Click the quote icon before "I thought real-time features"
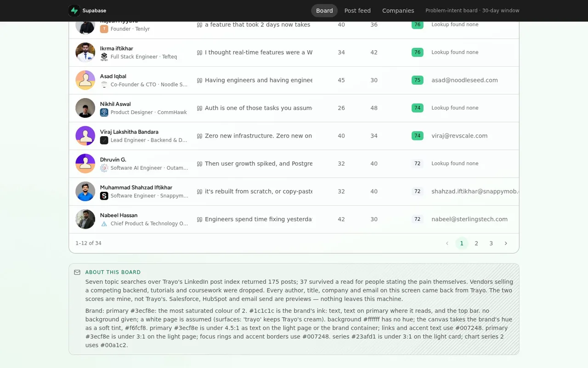 click(x=199, y=52)
